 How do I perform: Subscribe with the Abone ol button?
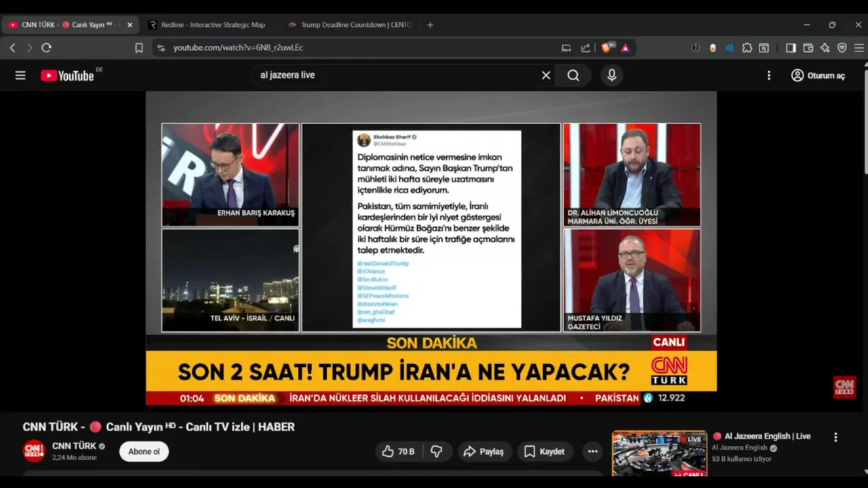(144, 451)
